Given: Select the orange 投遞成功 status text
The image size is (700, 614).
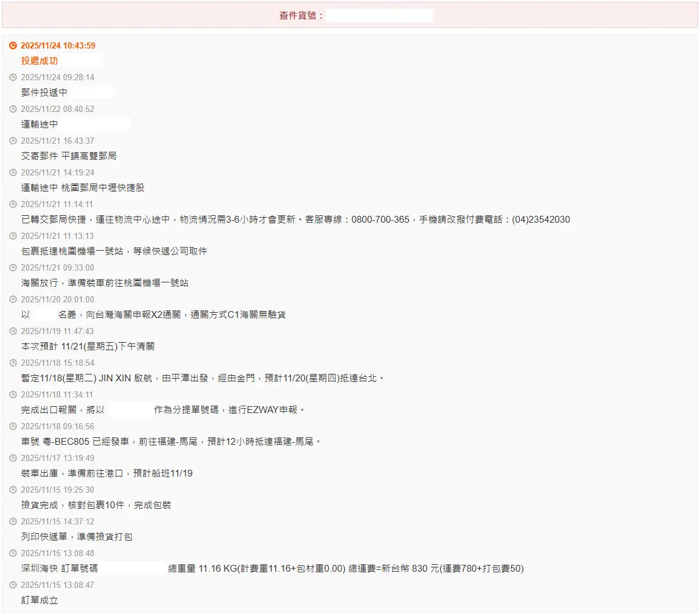Looking at the screenshot, I should coord(39,61).
